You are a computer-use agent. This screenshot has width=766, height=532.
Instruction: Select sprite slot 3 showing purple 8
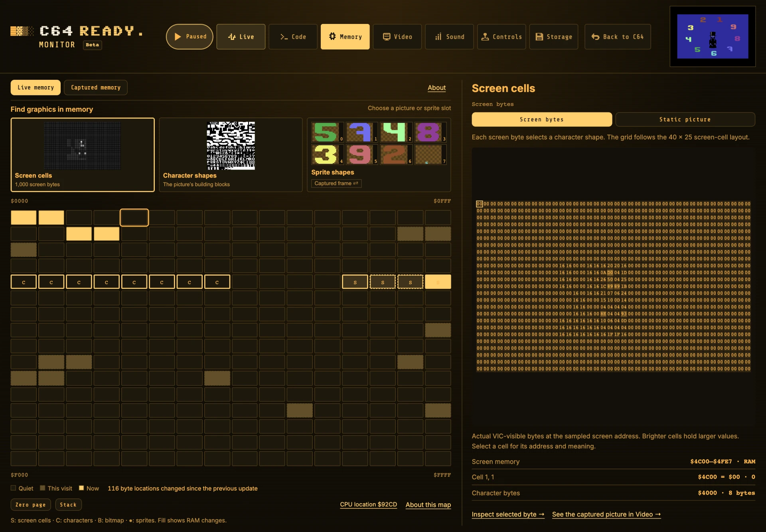point(430,132)
